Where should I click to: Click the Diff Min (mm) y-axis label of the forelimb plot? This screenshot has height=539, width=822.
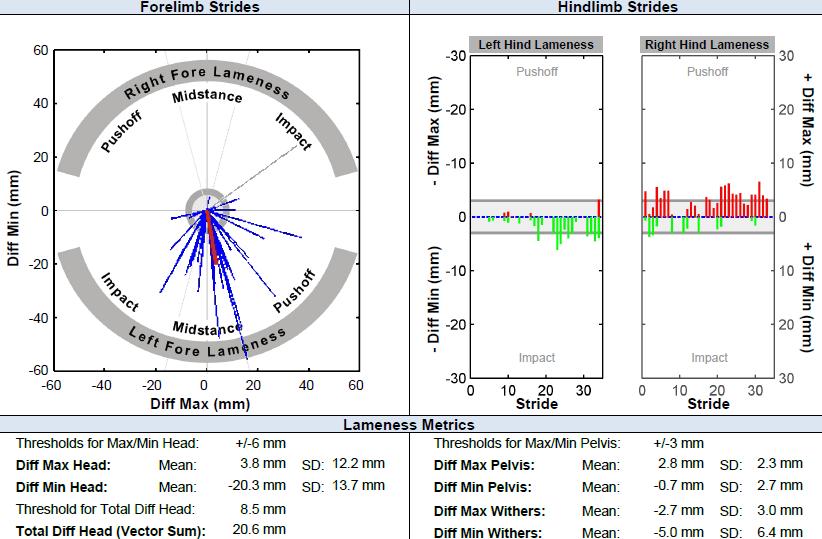tap(13, 218)
